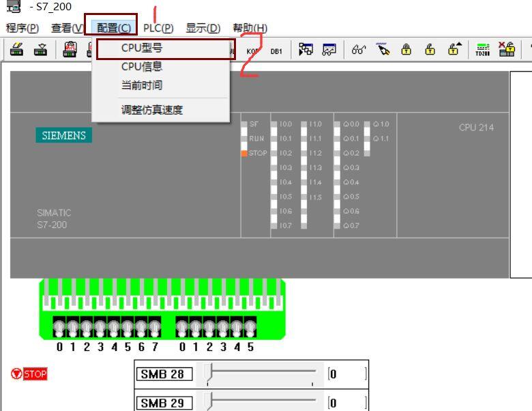Toggle switch 1 in the six-switch bank

(196, 328)
